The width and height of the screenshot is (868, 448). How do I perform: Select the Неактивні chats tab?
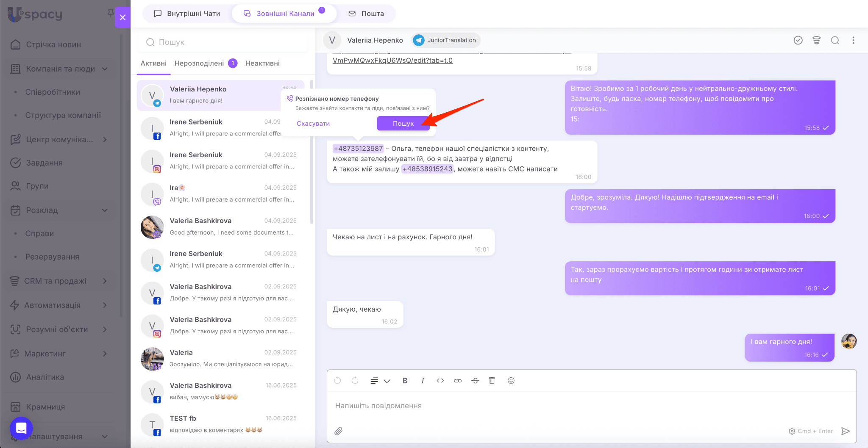coord(262,63)
